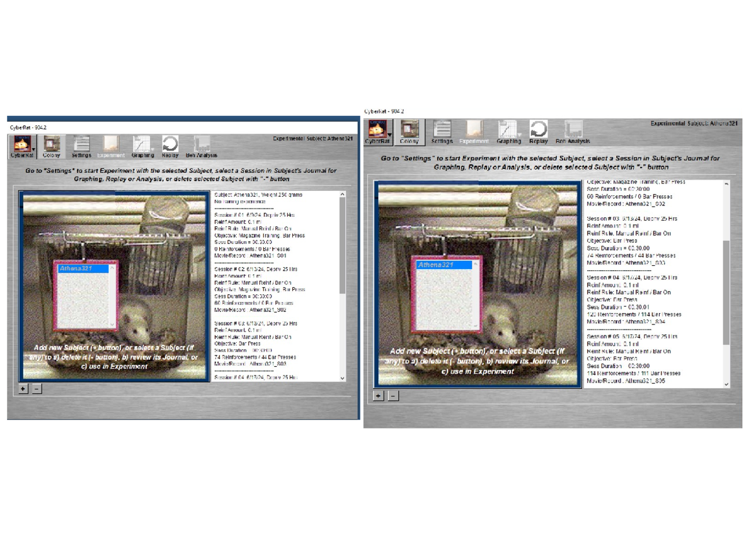Screen dimensions: 756x535
Task: Select Athena321 in the left window subject list
Action: (x=83, y=268)
